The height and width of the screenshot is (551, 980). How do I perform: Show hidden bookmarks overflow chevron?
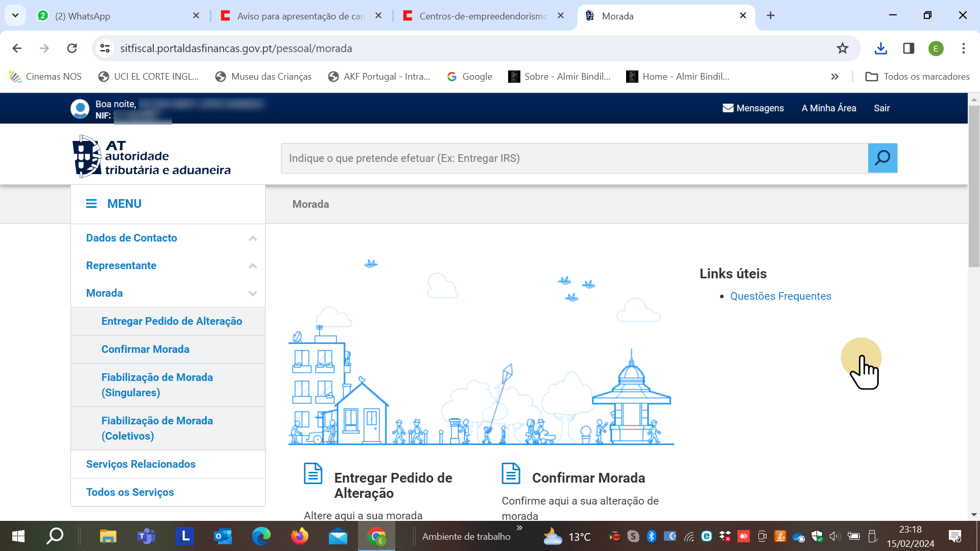click(834, 77)
